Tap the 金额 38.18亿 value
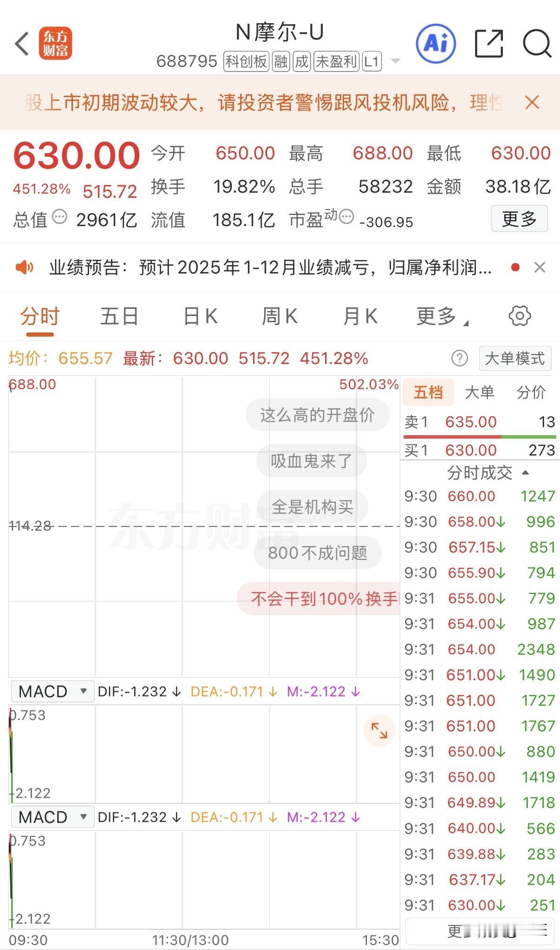This screenshot has width=560, height=950. [x=518, y=187]
